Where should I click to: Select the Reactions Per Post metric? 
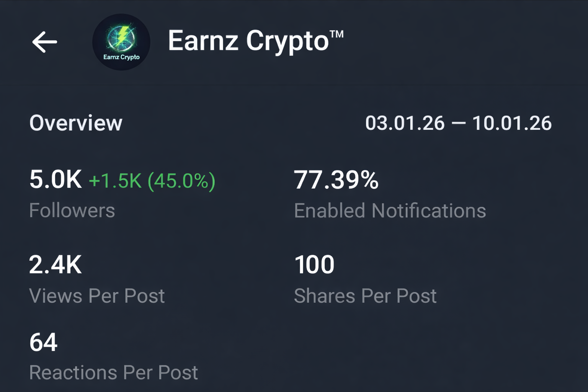114,371
